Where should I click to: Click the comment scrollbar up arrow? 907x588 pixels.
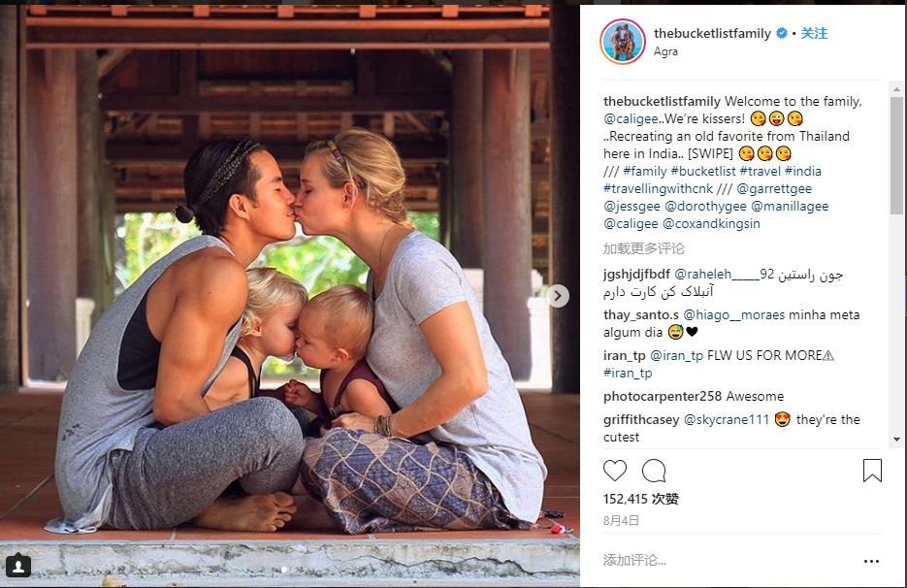[896, 89]
